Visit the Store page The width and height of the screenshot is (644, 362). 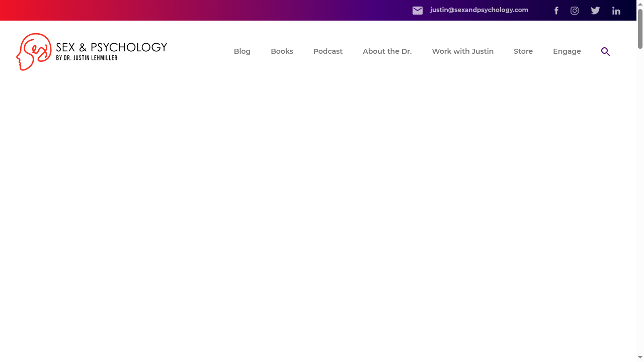tap(523, 51)
